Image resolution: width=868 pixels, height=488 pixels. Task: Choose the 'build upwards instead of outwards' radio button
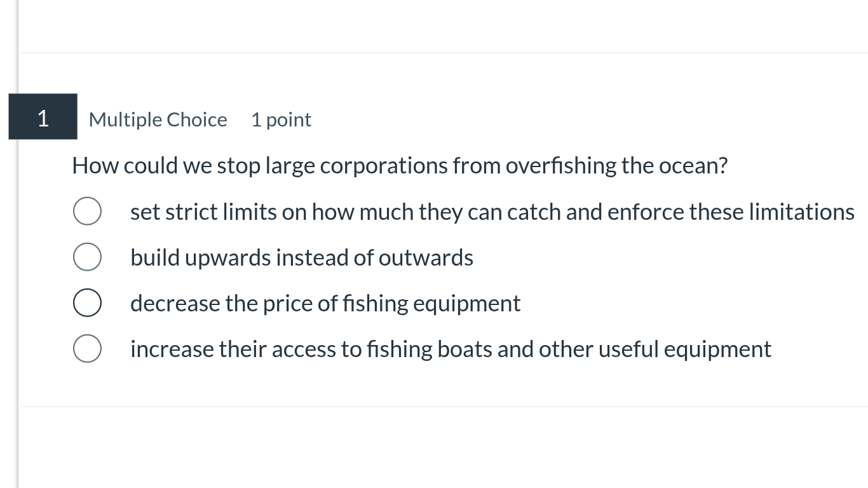tap(87, 257)
